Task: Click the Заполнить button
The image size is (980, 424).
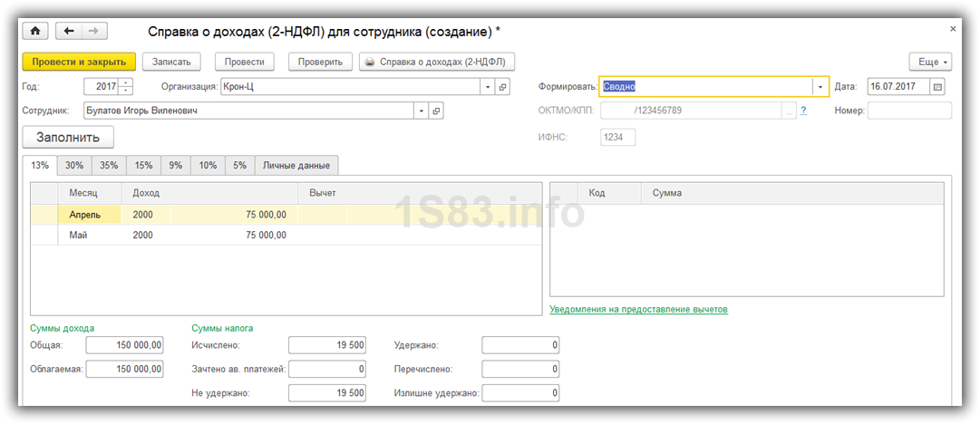Action: (x=68, y=137)
